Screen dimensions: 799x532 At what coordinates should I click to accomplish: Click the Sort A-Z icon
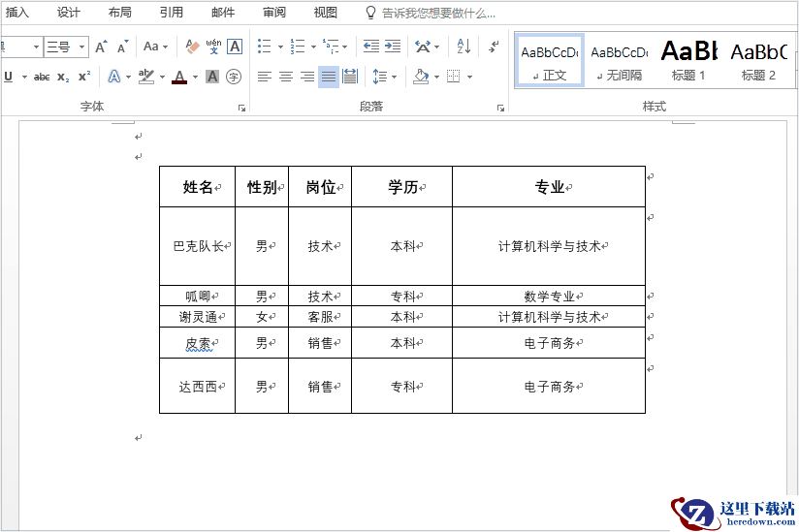463,47
